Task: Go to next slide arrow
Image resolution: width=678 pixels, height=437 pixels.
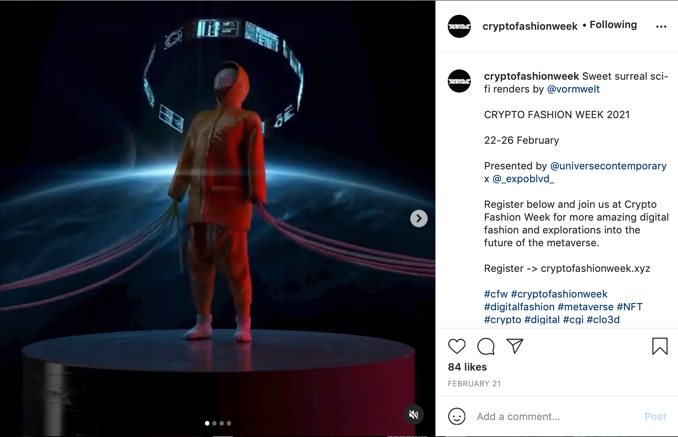Action: click(419, 218)
